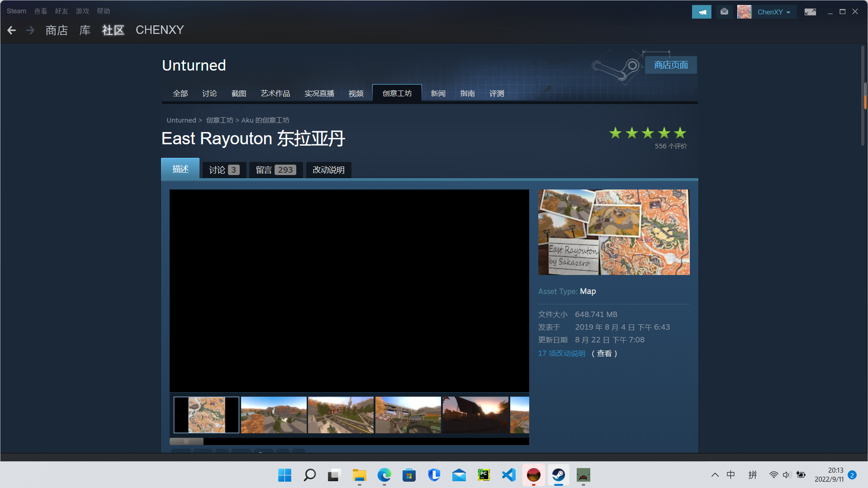This screenshot has height=488, width=868.
Task: Open Visual Studio Code from taskbar
Action: tap(508, 475)
